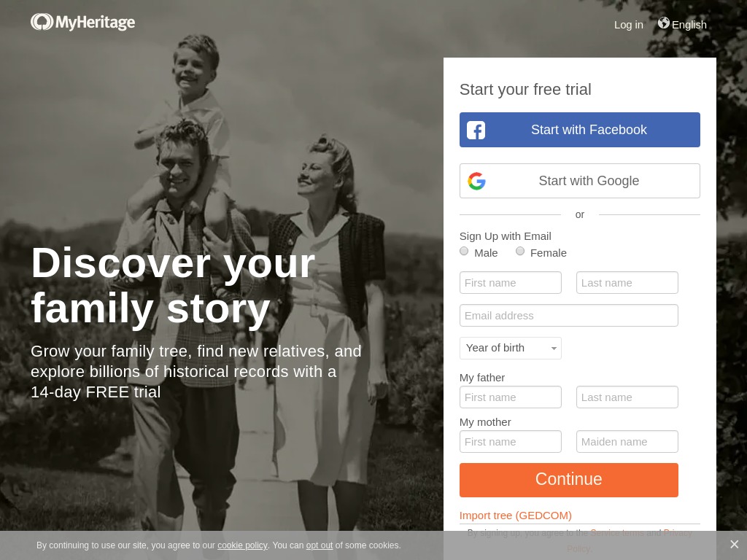Viewport: 747px width, 560px height.
Task: Click the opt out link
Action: point(320,545)
